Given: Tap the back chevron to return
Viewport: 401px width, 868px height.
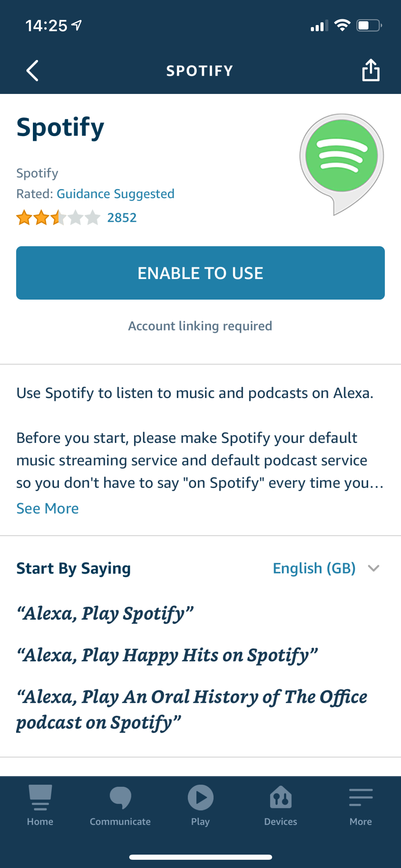Looking at the screenshot, I should click(x=32, y=70).
